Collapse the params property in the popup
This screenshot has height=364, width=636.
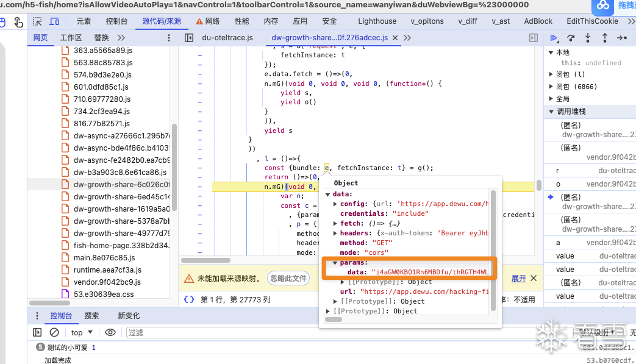click(335, 263)
